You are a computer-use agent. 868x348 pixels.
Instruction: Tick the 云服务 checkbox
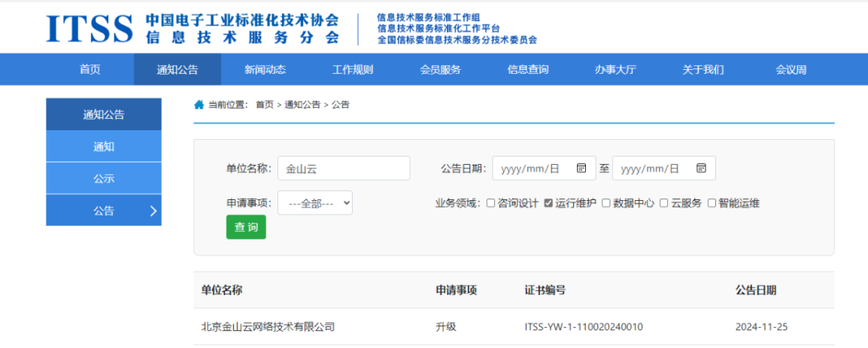pyautogui.click(x=664, y=203)
